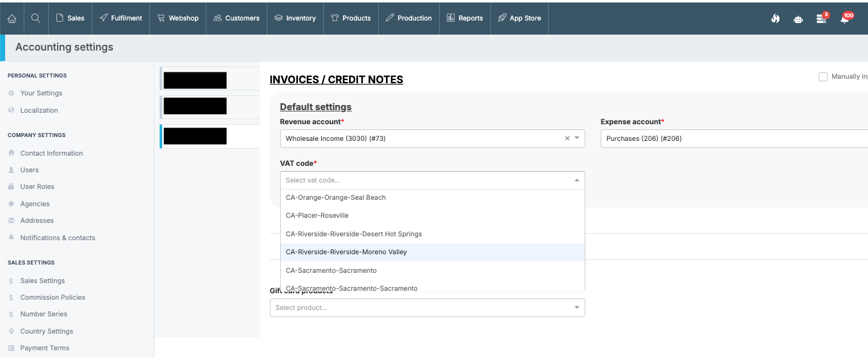Click the flame icon in top bar
This screenshot has height=358, width=868.
pyautogui.click(x=775, y=19)
